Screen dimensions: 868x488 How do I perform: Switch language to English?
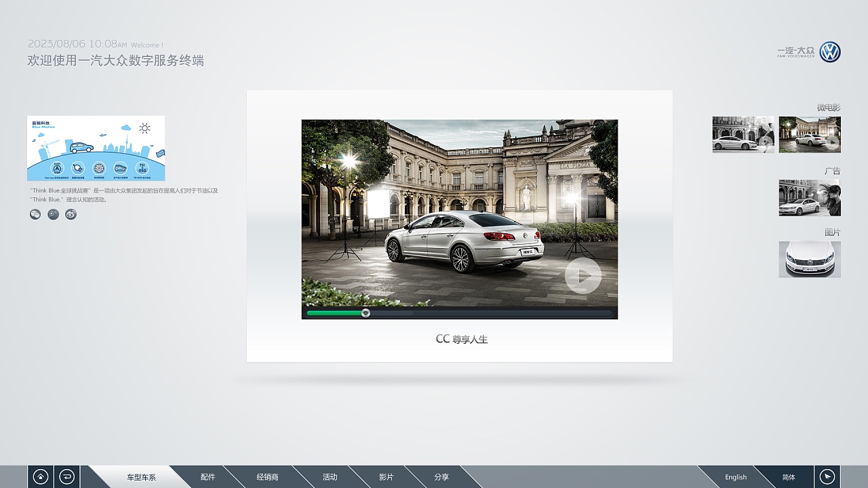tap(735, 477)
